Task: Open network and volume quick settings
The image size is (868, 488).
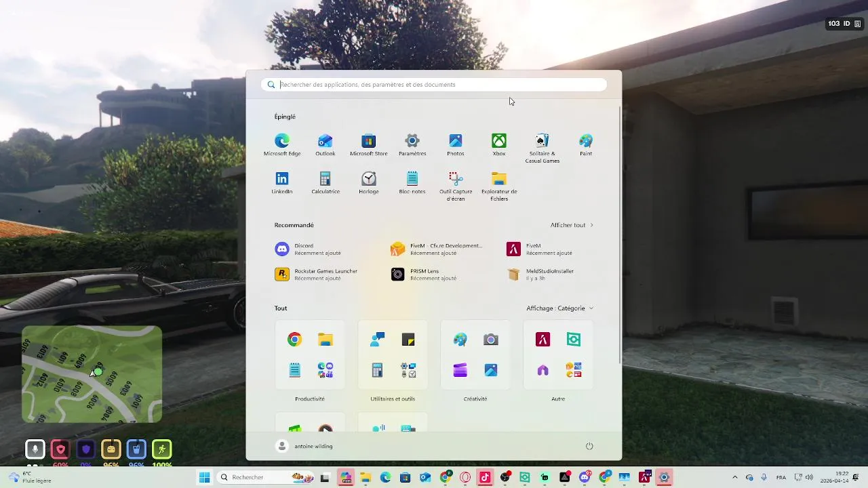Action: (x=803, y=477)
